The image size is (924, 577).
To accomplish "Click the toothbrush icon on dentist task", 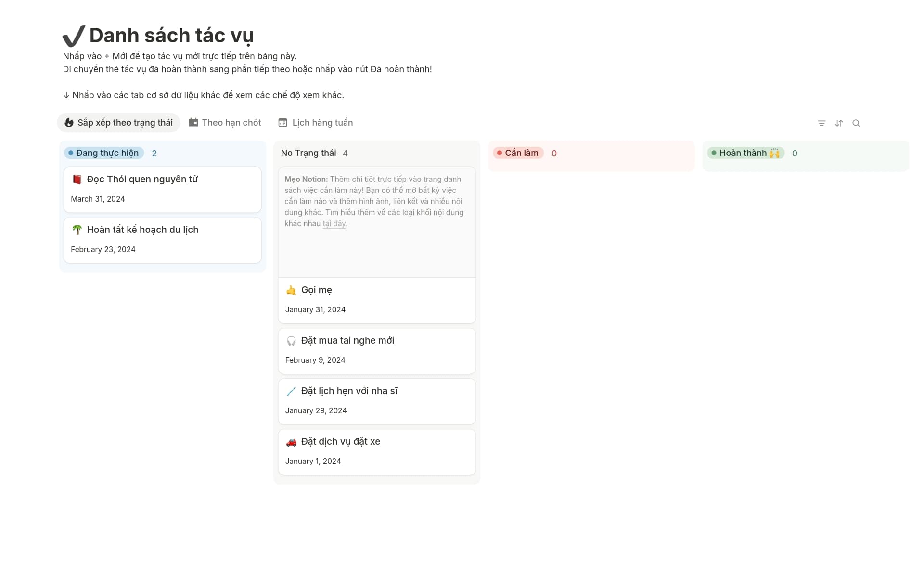I will click(291, 391).
